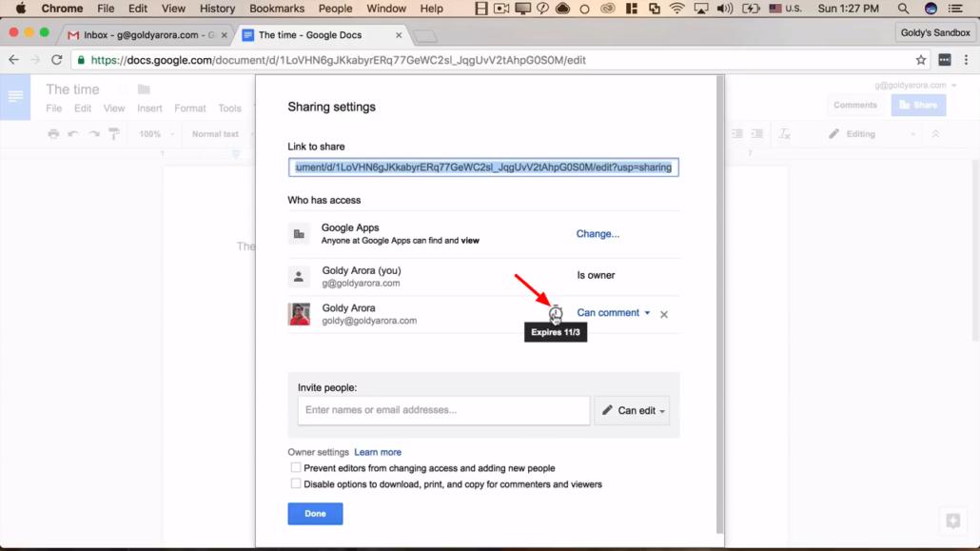
Task: Click the docs.google.com address bar URL
Action: (338, 60)
